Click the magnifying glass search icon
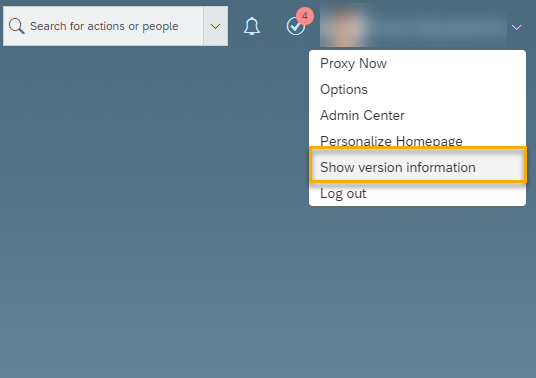The height and width of the screenshot is (378, 536). point(16,26)
